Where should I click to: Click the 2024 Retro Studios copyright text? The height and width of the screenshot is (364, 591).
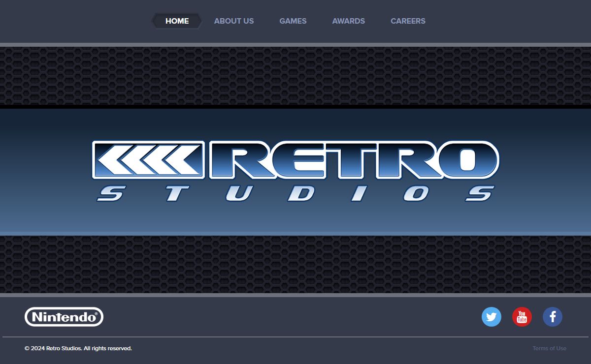[78, 348]
